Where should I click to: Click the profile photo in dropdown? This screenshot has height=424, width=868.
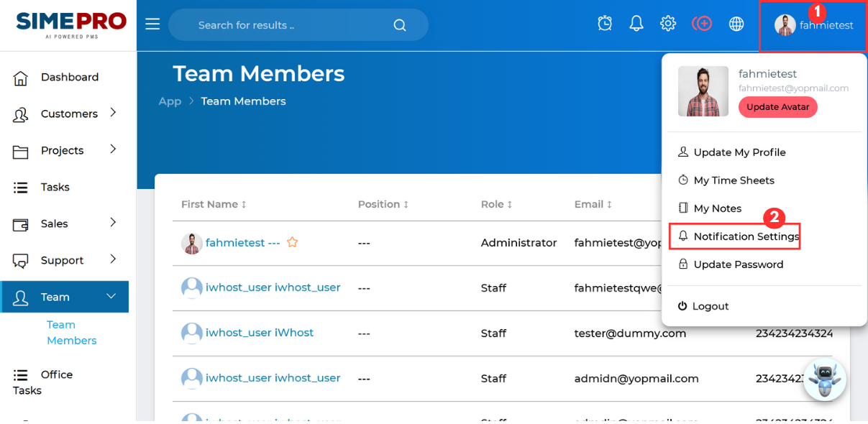click(703, 91)
